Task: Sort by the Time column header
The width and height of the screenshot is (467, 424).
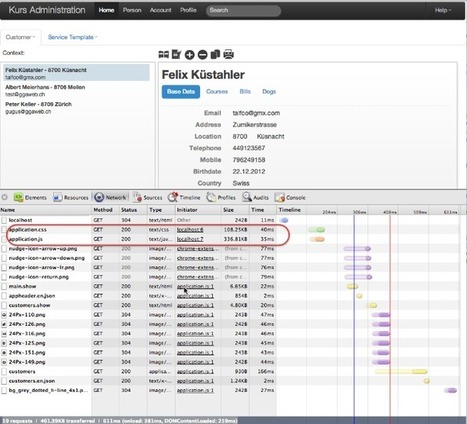Action: point(263,210)
